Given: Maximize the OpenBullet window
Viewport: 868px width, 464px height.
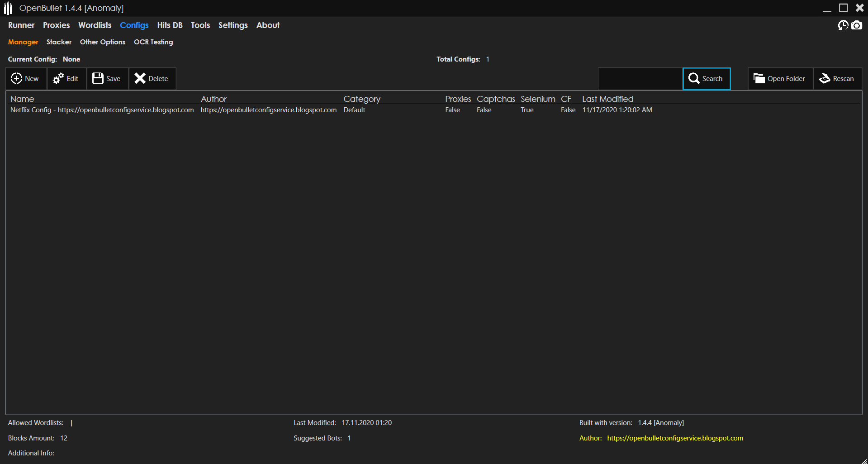Looking at the screenshot, I should [843, 8].
